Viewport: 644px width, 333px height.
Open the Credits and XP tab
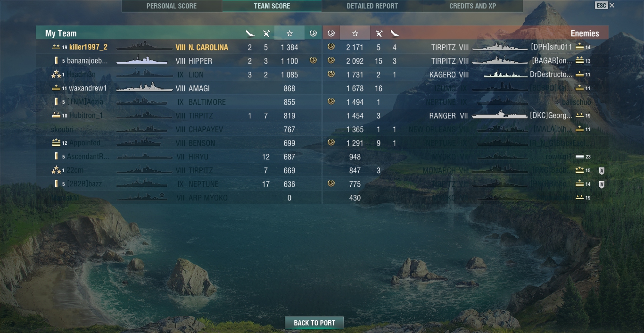473,6
